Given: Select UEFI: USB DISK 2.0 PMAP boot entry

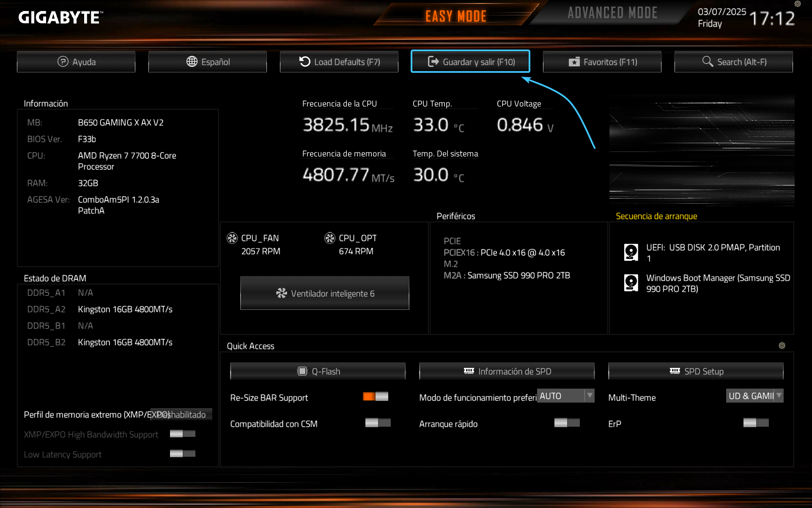Looking at the screenshot, I should pos(707,253).
